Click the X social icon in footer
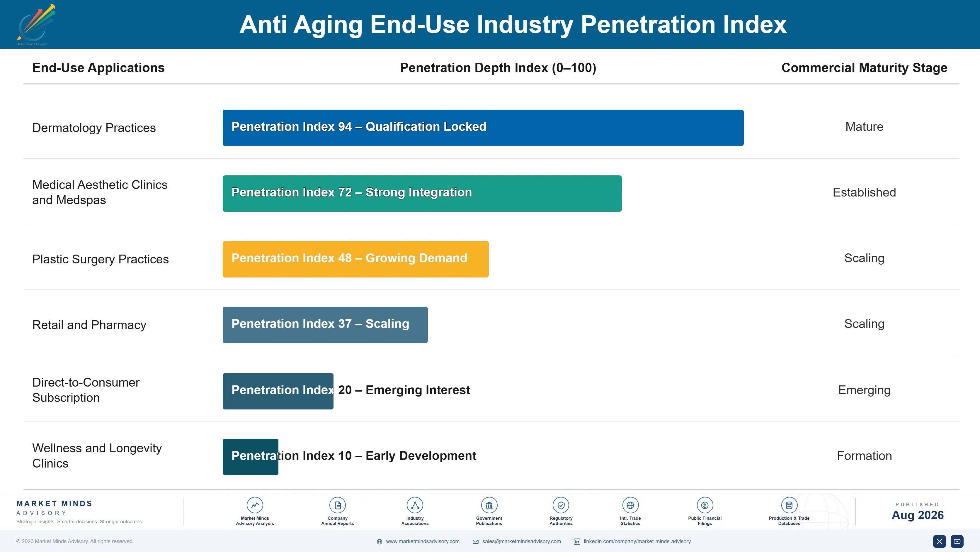Image resolution: width=980 pixels, height=552 pixels. tap(939, 541)
